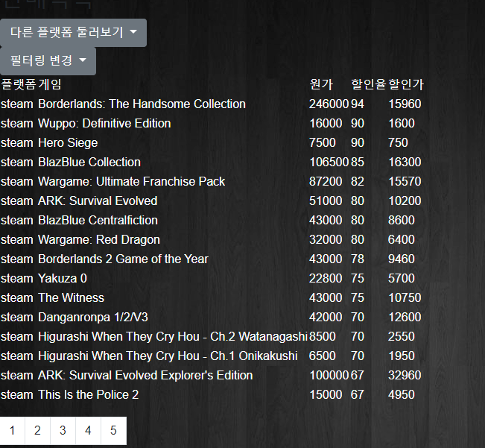Viewport: 485px width, 448px height.
Task: Click the 원가 column header
Action: point(321,84)
